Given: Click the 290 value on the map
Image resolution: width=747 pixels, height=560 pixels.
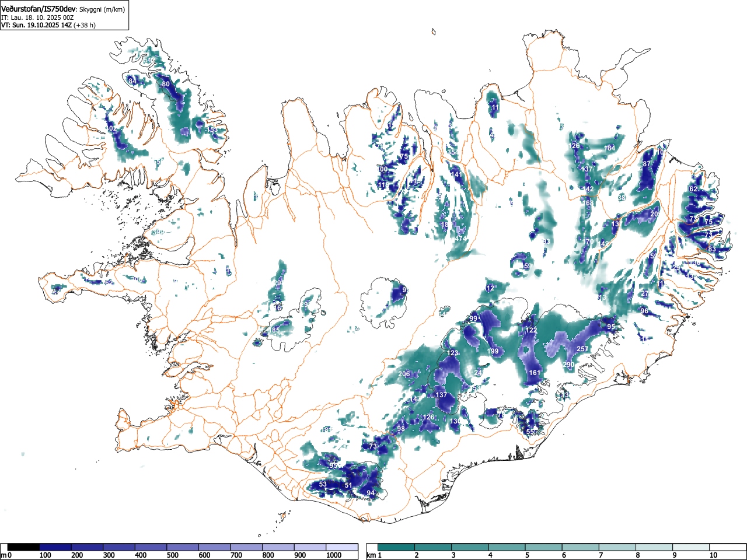Looking at the screenshot, I should pyautogui.click(x=568, y=365).
